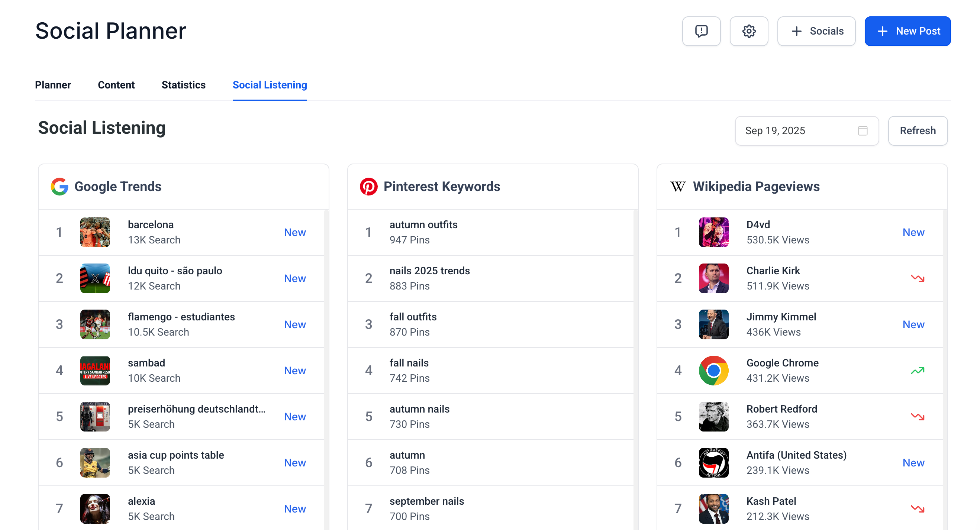The image size is (980, 530).
Task: Click the Refresh button
Action: (918, 131)
